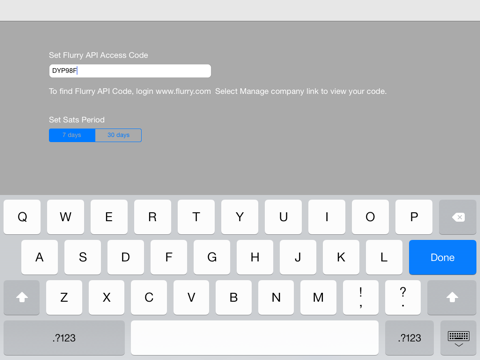480x360 pixels.
Task: Select the 7 days period segment
Action: (x=72, y=135)
